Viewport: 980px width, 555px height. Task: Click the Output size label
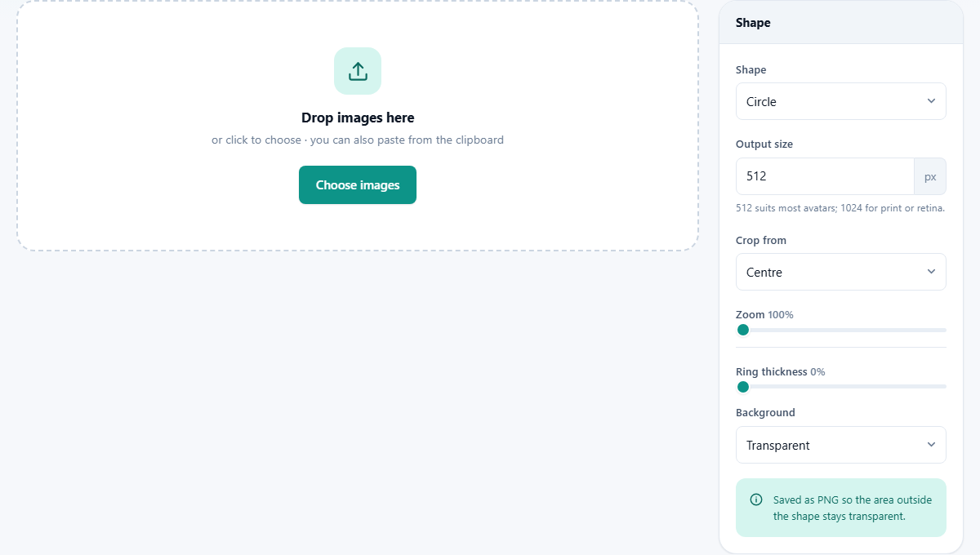(x=764, y=144)
